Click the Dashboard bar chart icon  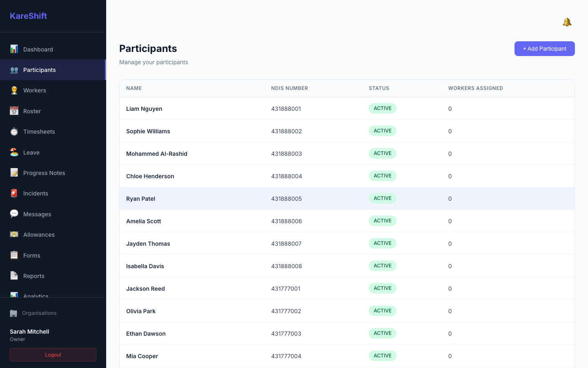pos(14,49)
